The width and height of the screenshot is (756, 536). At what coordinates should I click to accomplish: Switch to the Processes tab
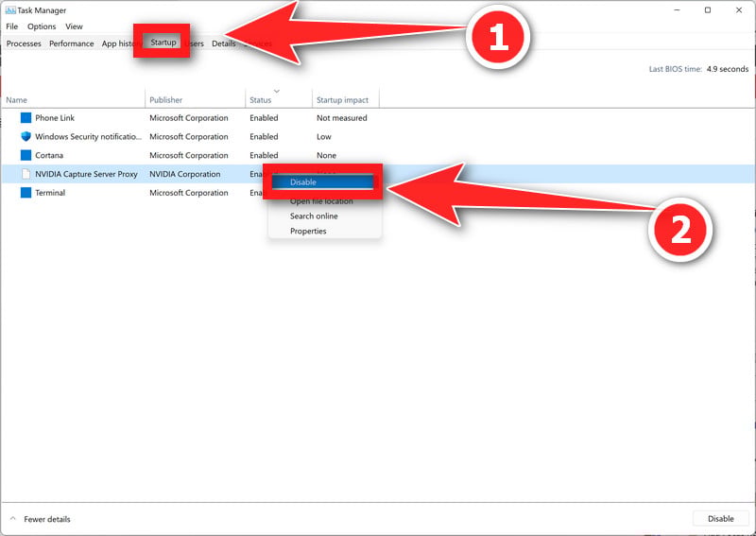tap(24, 43)
